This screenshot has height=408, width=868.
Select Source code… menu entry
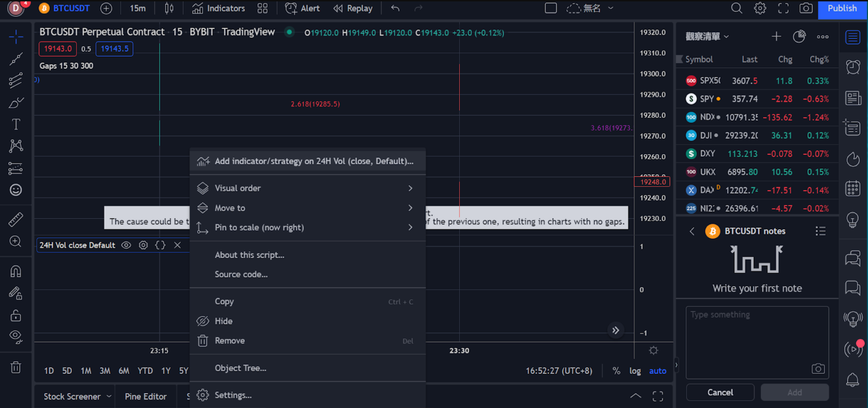point(241,274)
